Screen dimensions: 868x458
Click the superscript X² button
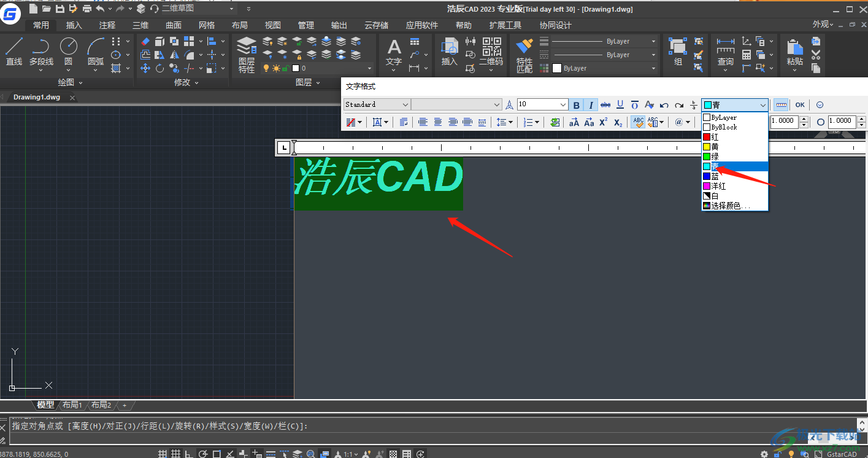604,122
